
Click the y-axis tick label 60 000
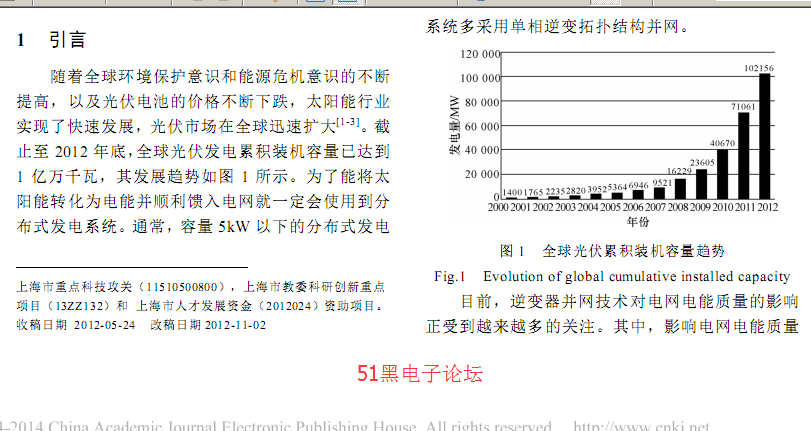click(483, 127)
